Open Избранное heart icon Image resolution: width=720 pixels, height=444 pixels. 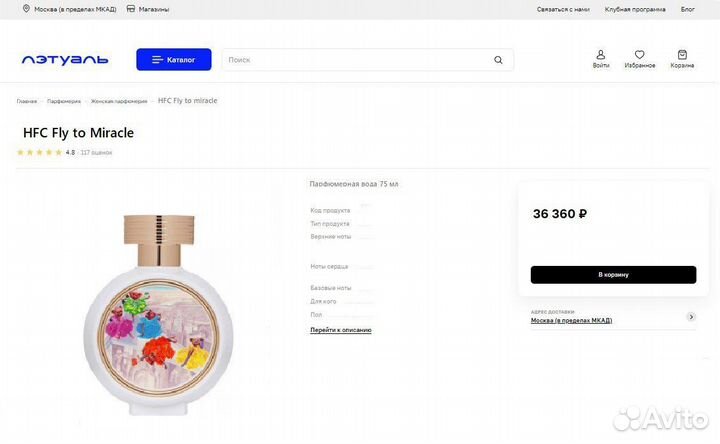tap(640, 59)
